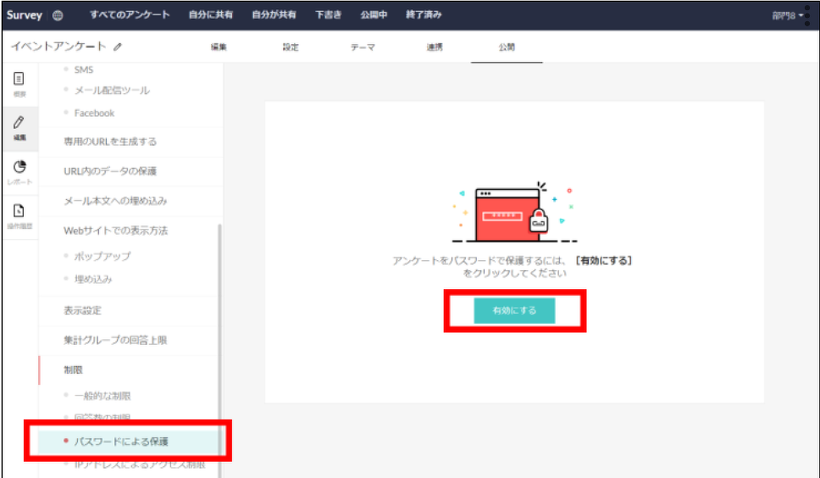Select the ポップアップ sub-item
The image size is (820, 478).
(102, 256)
